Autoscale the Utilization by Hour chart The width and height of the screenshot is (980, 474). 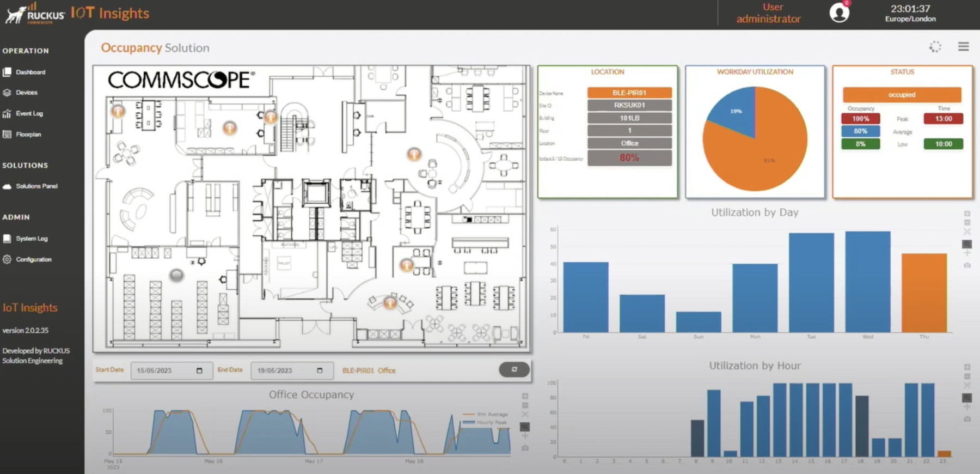tap(967, 385)
